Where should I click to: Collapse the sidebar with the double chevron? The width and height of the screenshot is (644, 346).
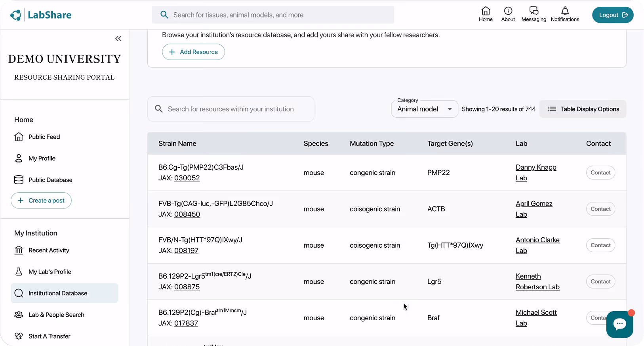(x=118, y=38)
